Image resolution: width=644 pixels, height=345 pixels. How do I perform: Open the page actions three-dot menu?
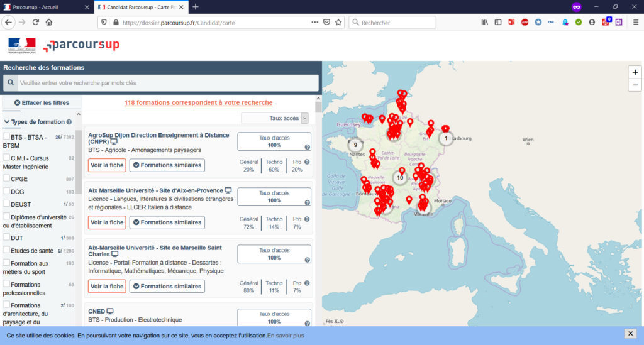(x=314, y=23)
